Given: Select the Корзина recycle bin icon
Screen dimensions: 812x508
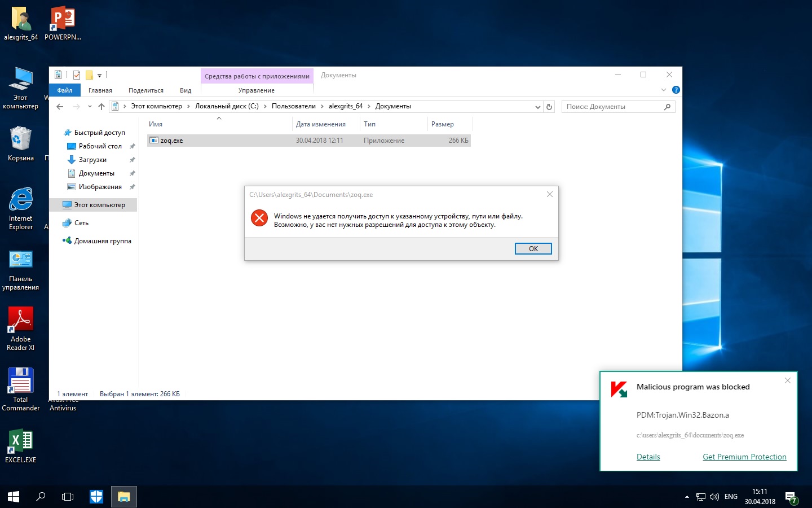Looking at the screenshot, I should (21, 143).
